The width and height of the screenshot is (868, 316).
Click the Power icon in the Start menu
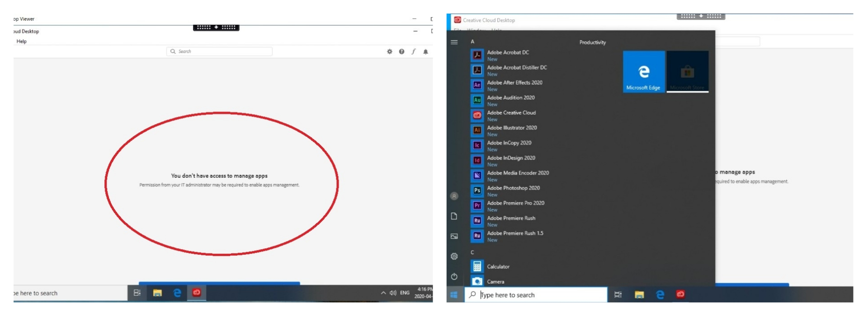coord(454,276)
